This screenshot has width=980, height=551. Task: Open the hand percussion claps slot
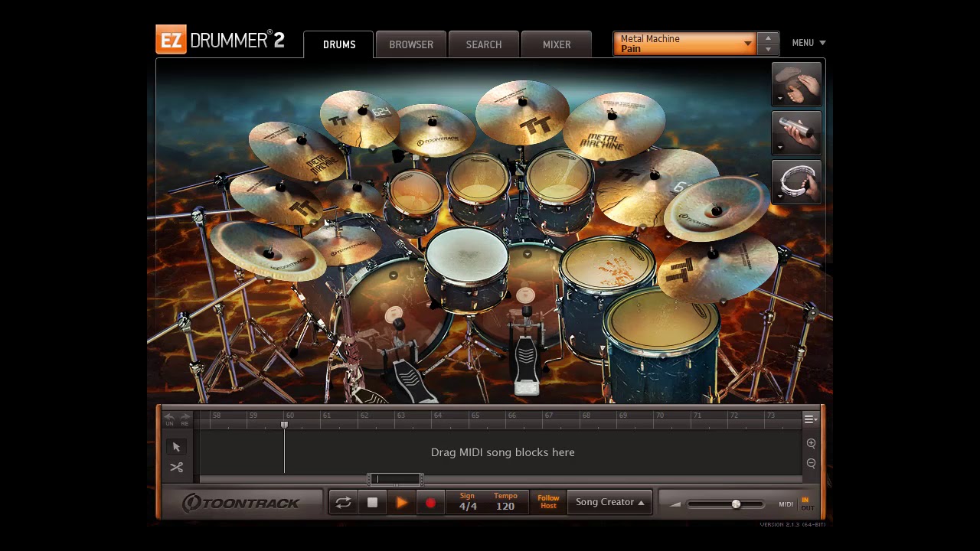pos(796,83)
